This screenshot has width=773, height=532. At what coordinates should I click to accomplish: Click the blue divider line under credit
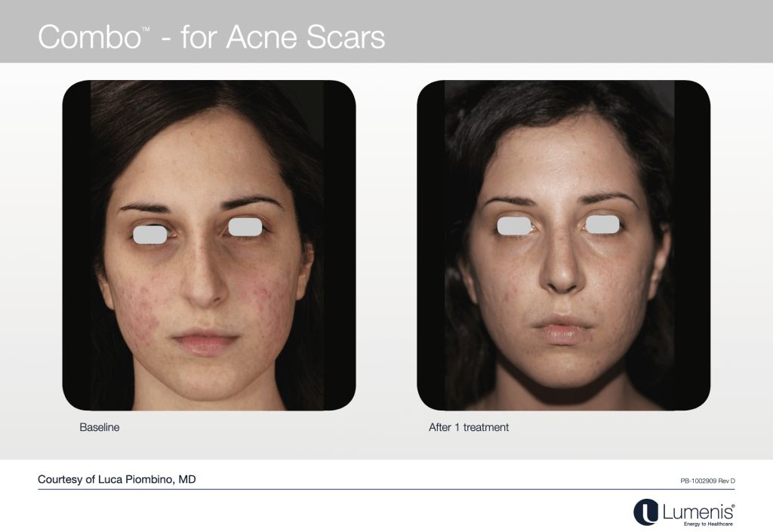pos(386,489)
